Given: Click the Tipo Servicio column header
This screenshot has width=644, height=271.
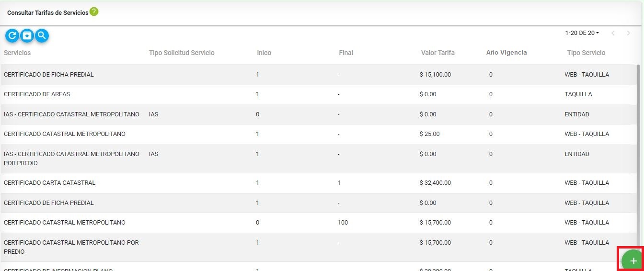Looking at the screenshot, I should pyautogui.click(x=586, y=53).
